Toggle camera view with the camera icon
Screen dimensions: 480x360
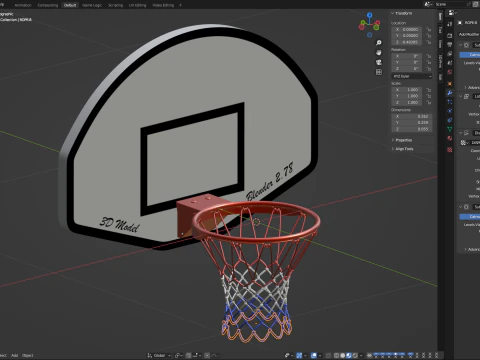(x=379, y=62)
